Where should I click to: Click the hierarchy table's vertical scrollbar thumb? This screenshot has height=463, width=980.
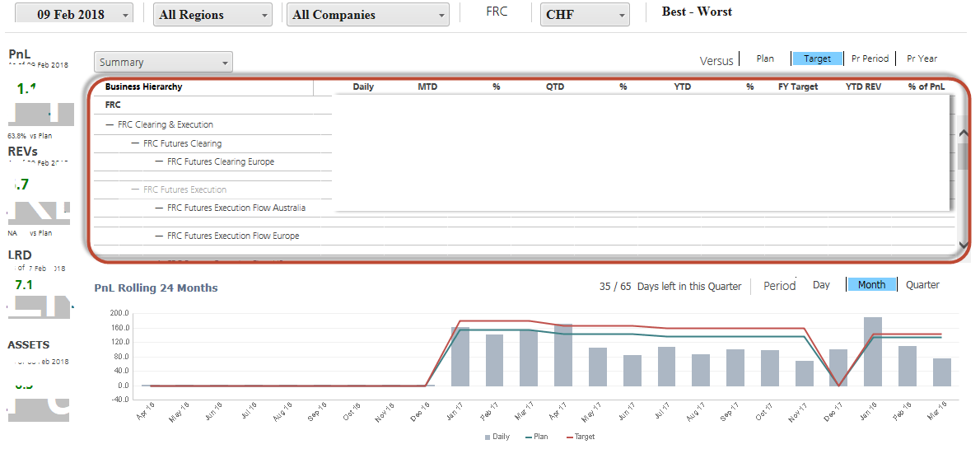(x=963, y=156)
